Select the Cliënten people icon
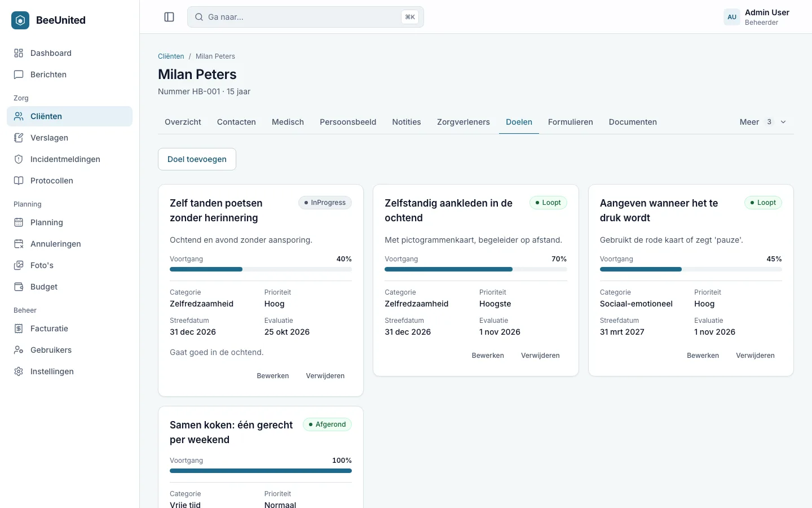This screenshot has width=812, height=508. coord(19,116)
